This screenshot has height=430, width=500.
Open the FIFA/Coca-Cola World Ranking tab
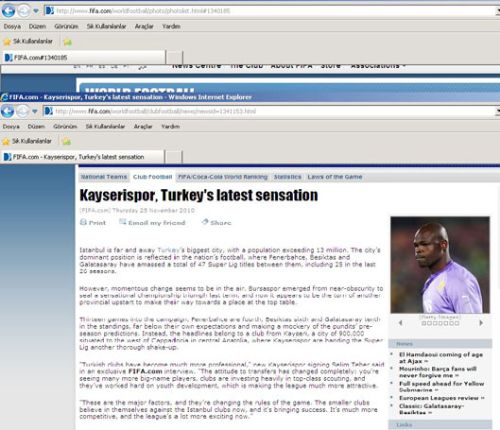click(x=223, y=177)
